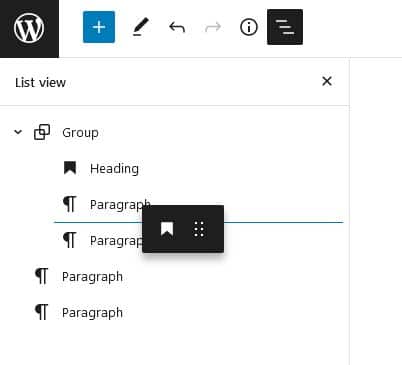The height and width of the screenshot is (365, 402).
Task: Open the block inserter plus button
Action: 99,27
